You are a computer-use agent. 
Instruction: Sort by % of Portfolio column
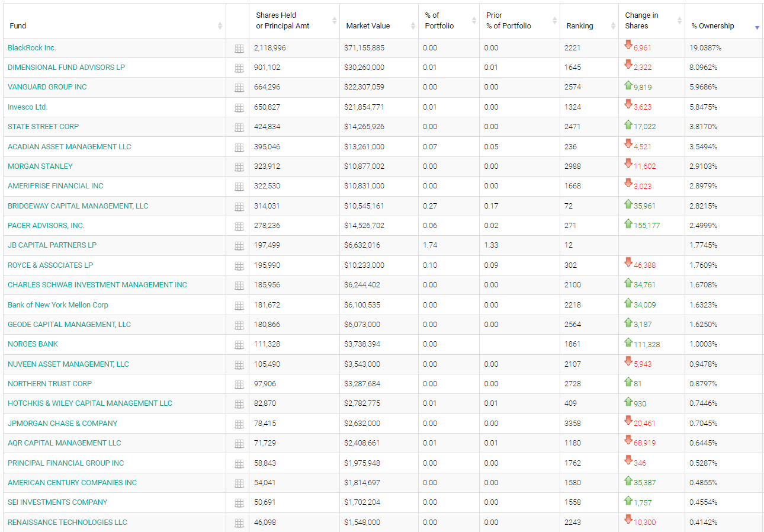448,21
